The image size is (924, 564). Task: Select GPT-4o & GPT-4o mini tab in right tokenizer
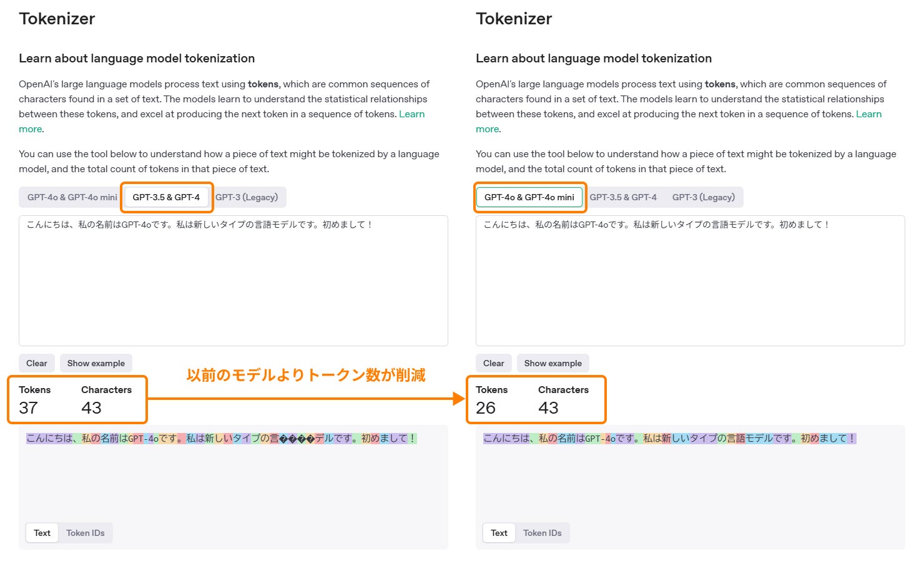529,197
